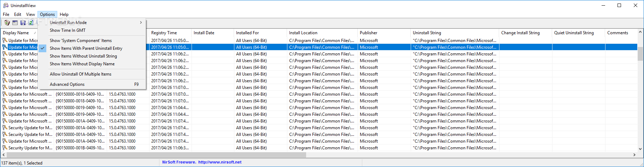Enable Show Items Without Uninstall String
Viewport: 644px width, 167px height.
83,56
